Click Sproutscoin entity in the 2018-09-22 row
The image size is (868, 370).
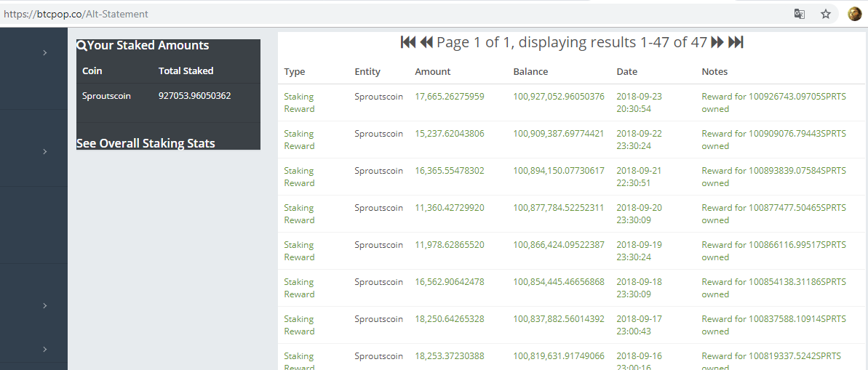pyautogui.click(x=378, y=133)
